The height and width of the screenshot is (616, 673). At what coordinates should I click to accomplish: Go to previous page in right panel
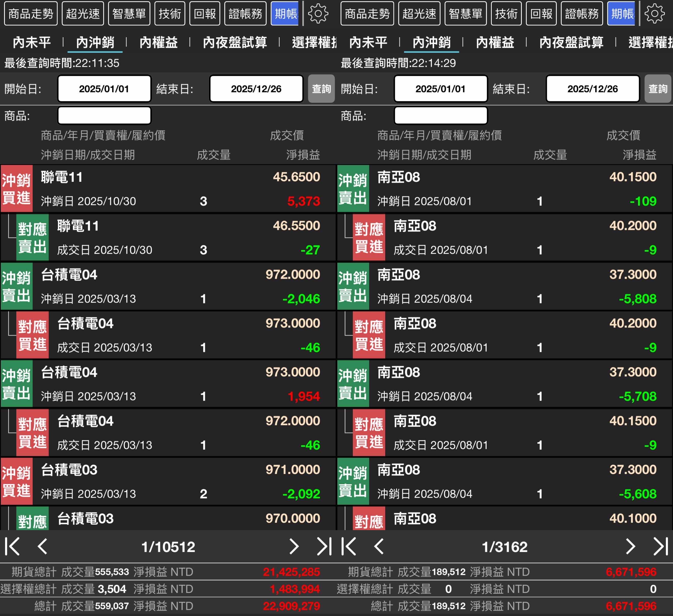click(379, 547)
